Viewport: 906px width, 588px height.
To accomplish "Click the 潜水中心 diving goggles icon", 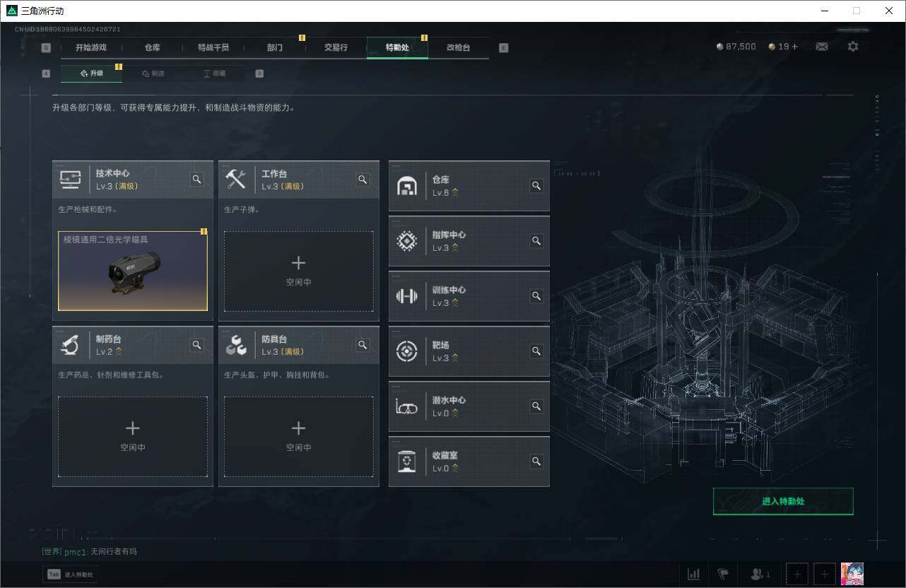I will 407,407.
